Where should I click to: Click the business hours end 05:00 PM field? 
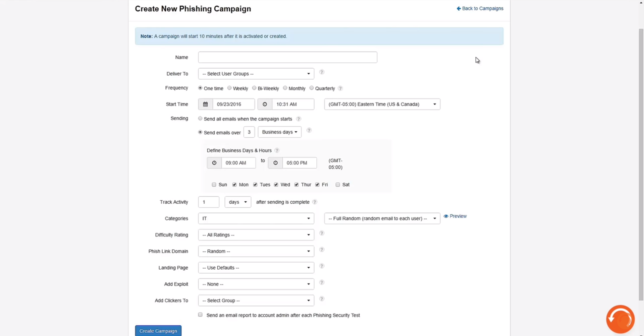tap(299, 163)
